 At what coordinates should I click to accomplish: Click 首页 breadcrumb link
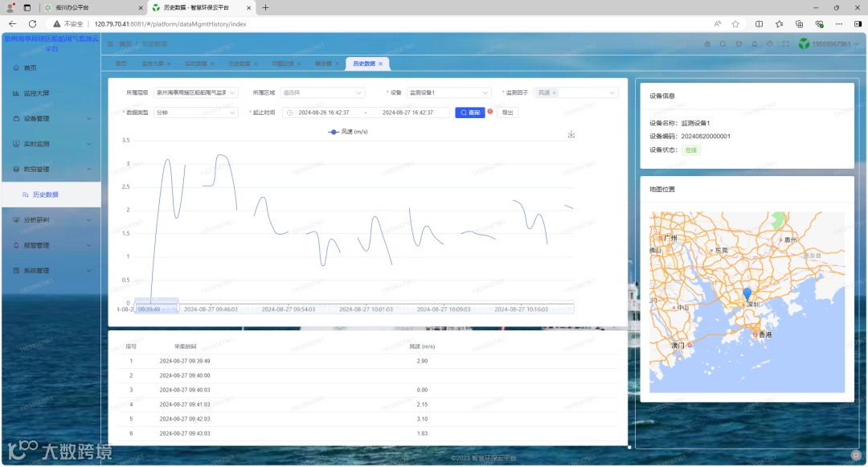tap(125, 43)
